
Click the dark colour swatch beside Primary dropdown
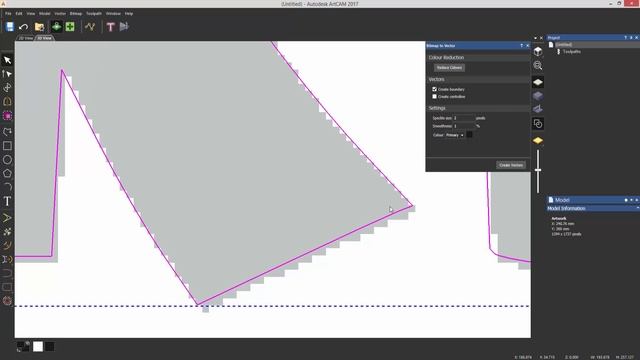469,135
